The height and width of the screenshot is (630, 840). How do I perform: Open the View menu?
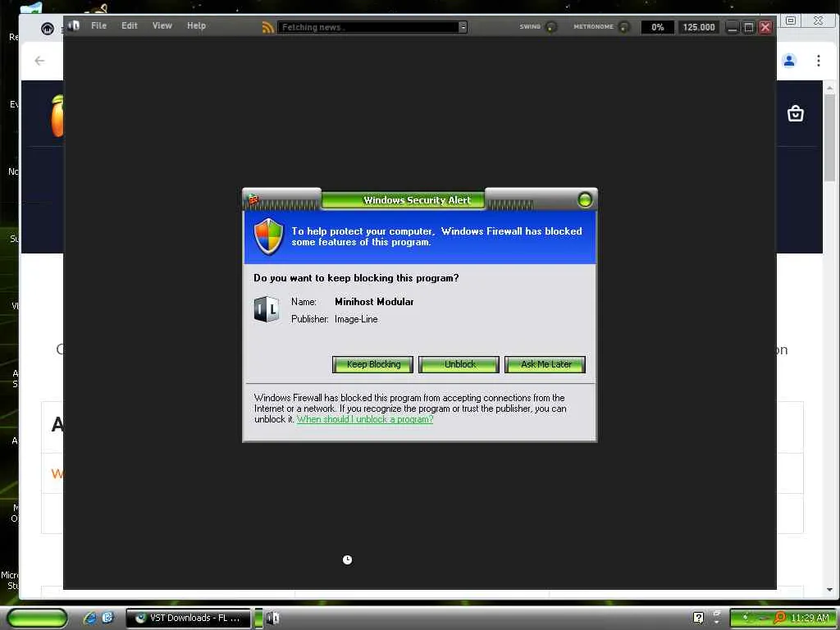162,25
